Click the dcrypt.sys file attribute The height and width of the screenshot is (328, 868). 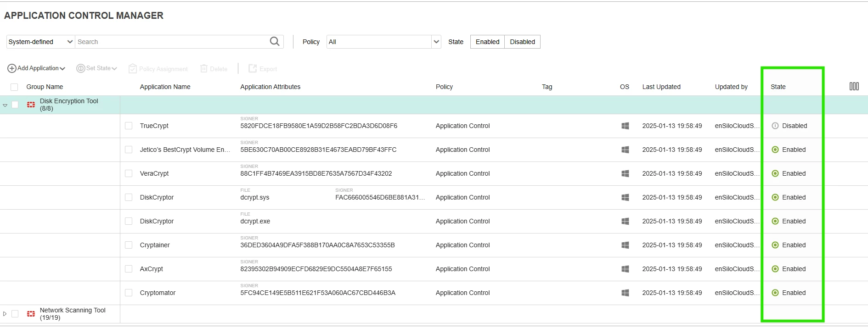(254, 197)
